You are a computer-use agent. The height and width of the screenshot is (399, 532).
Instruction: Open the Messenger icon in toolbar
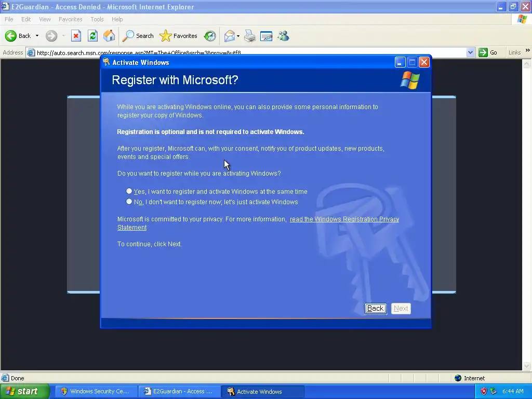tap(283, 36)
